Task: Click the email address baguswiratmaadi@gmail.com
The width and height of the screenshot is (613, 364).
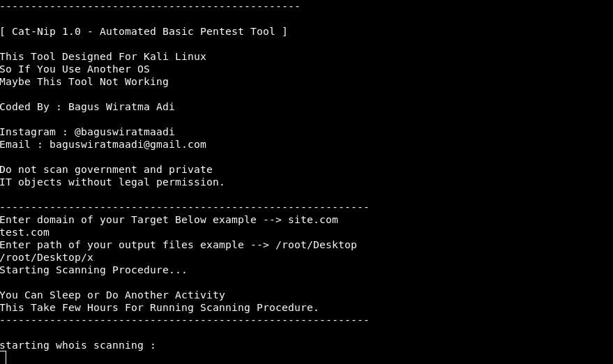Action: coord(128,144)
